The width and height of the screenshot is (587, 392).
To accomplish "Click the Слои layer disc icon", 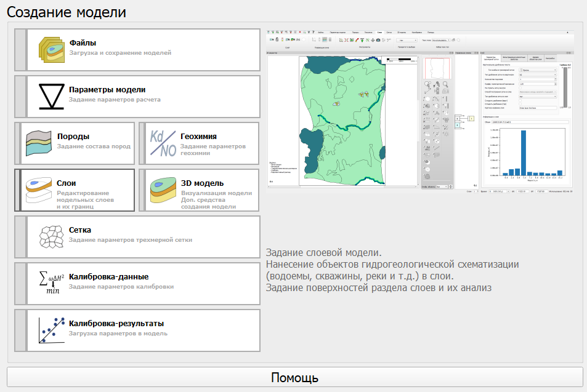I will [39, 190].
